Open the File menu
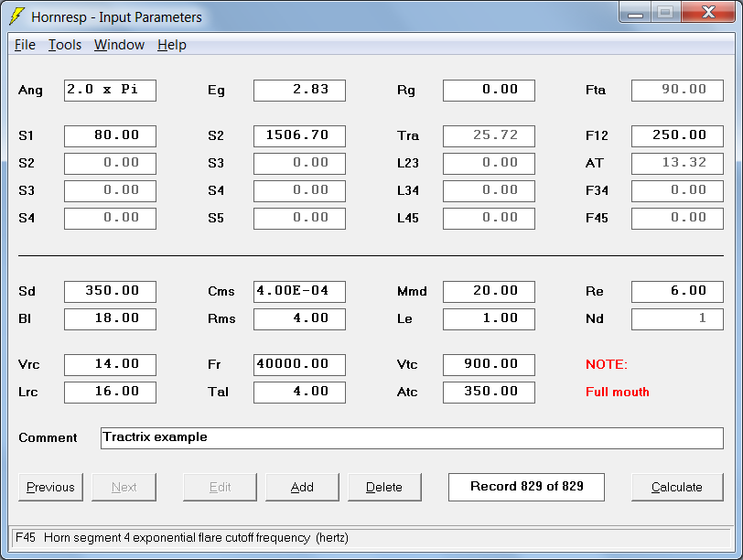Image resolution: width=743 pixels, height=560 pixels. (x=25, y=45)
